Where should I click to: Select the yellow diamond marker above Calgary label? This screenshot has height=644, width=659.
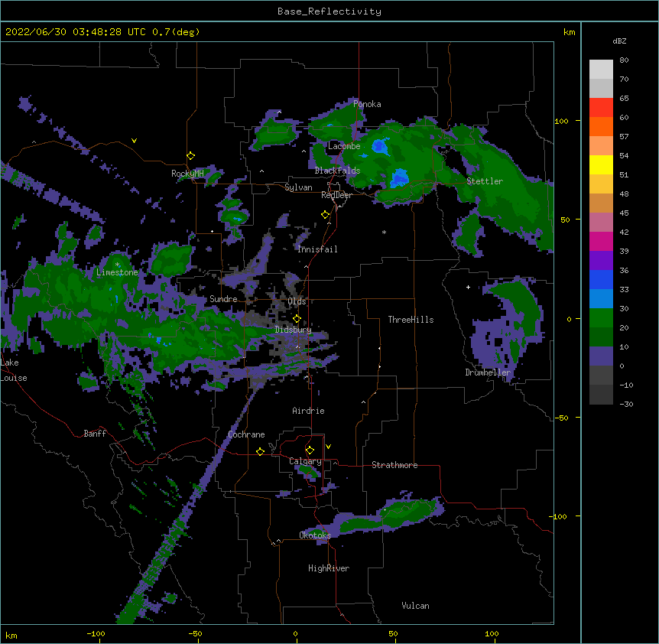coord(310,450)
